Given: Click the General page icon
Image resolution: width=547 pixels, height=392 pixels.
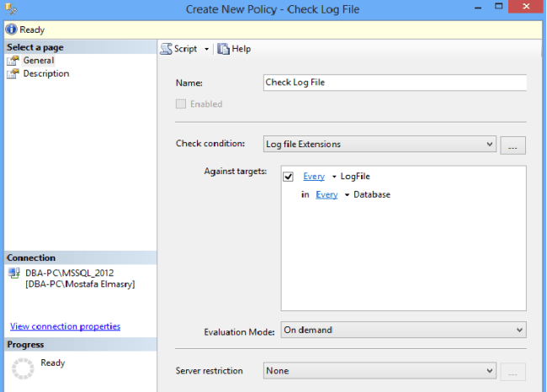Looking at the screenshot, I should [x=13, y=61].
